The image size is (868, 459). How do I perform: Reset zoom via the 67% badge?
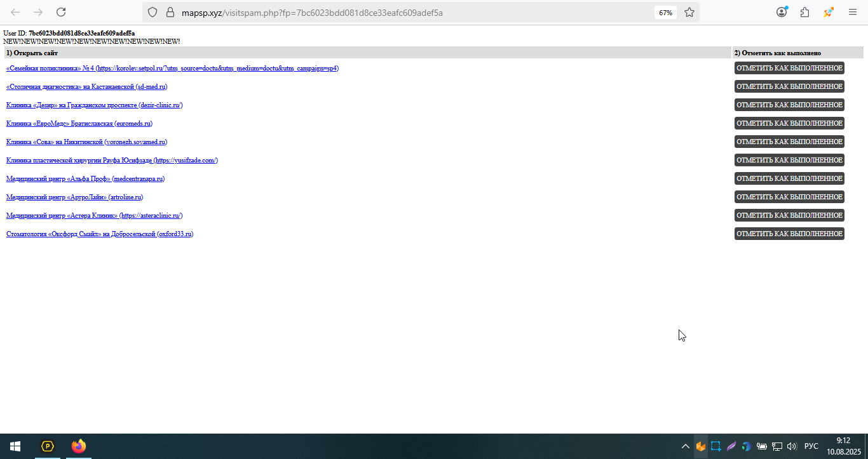click(x=665, y=13)
